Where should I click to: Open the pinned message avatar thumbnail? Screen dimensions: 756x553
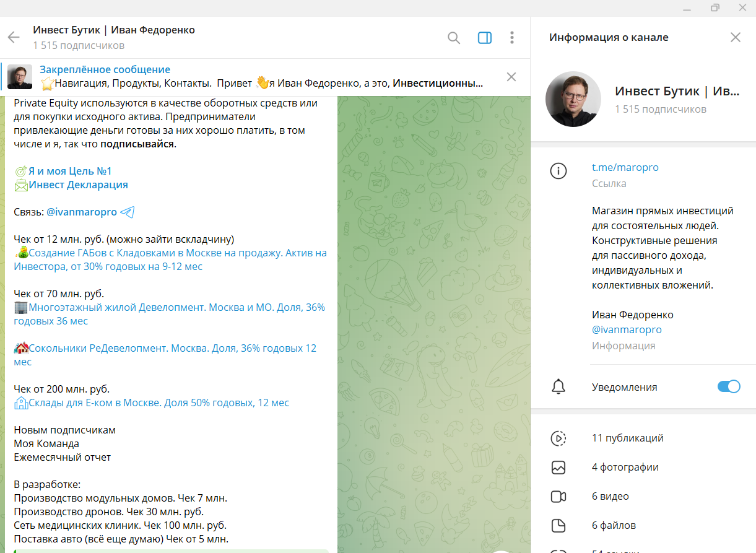20,77
